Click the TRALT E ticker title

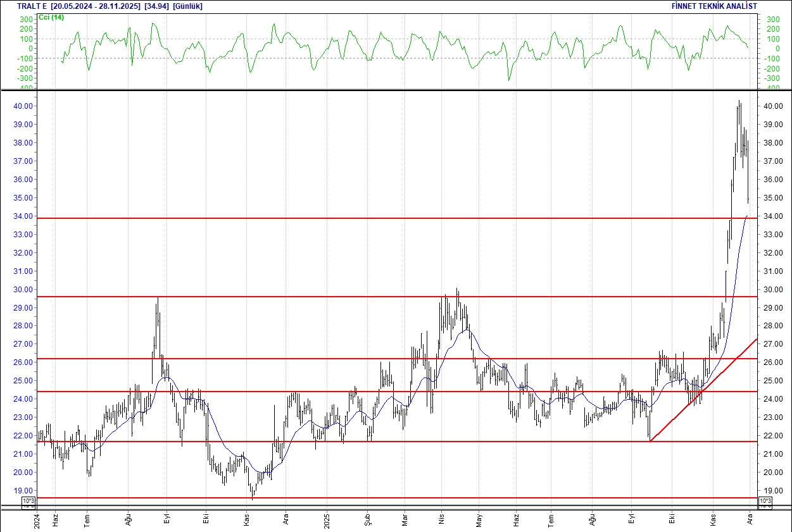(32, 6)
